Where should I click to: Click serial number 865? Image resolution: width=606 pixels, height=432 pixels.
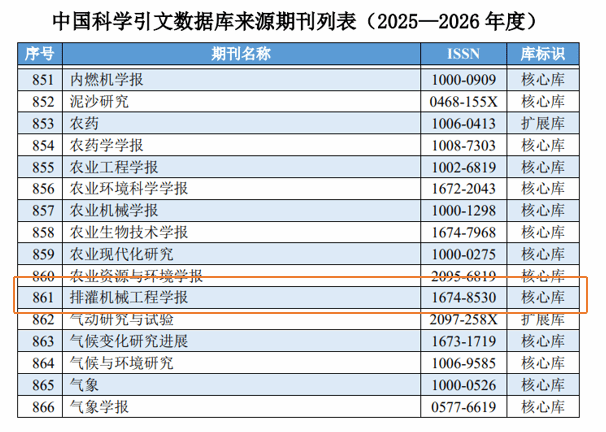click(41, 385)
